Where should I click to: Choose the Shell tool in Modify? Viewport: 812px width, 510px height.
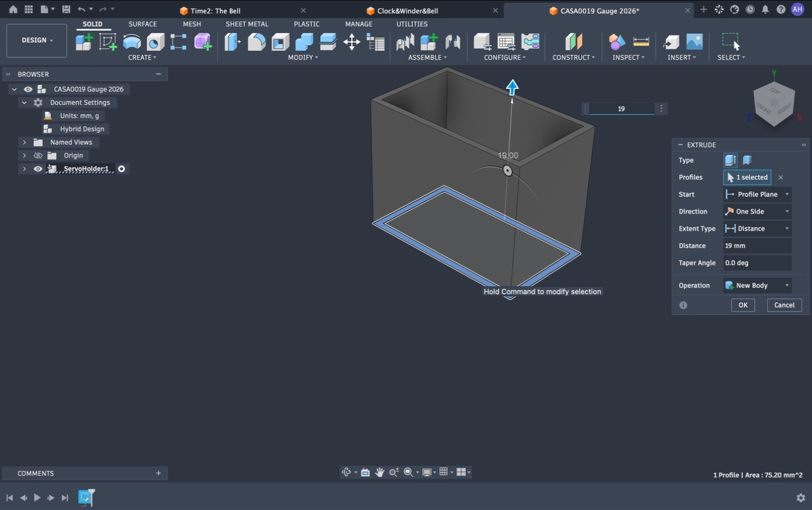[280, 42]
